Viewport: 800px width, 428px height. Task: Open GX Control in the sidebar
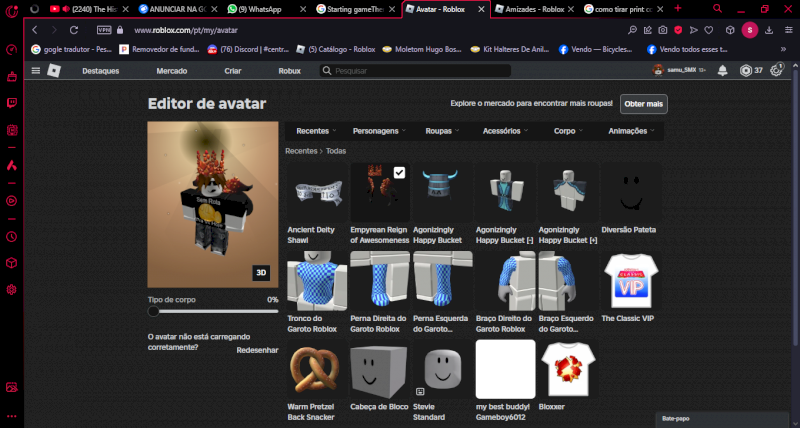[11, 49]
